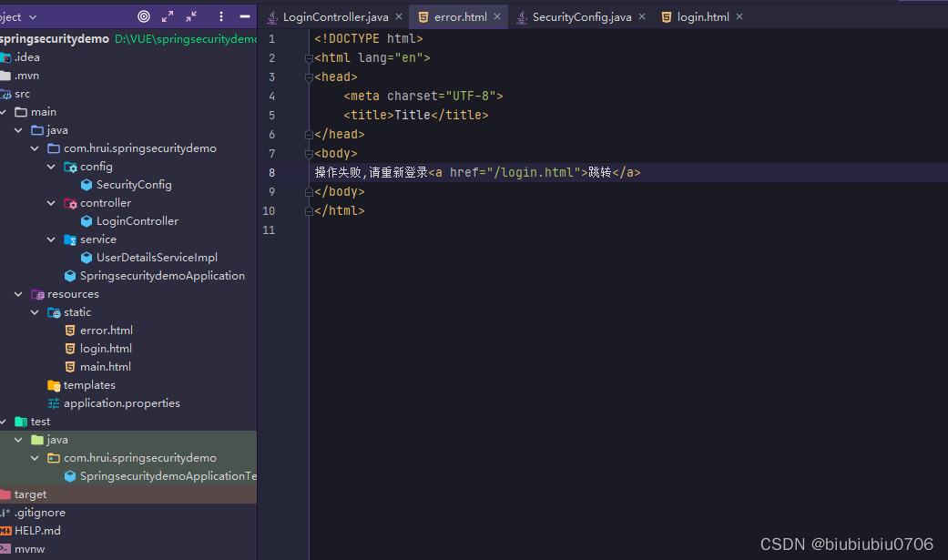948x560 pixels.
Task: Collapse the static folder in resources
Action: coord(36,312)
